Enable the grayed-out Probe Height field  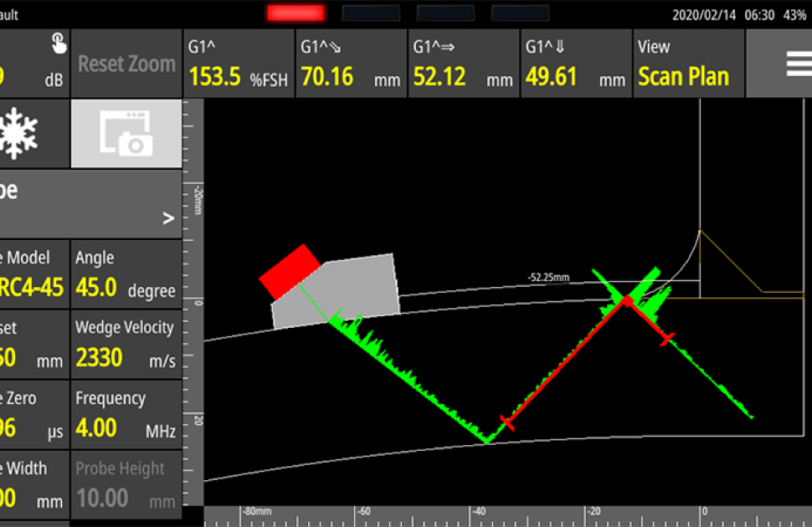126,484
